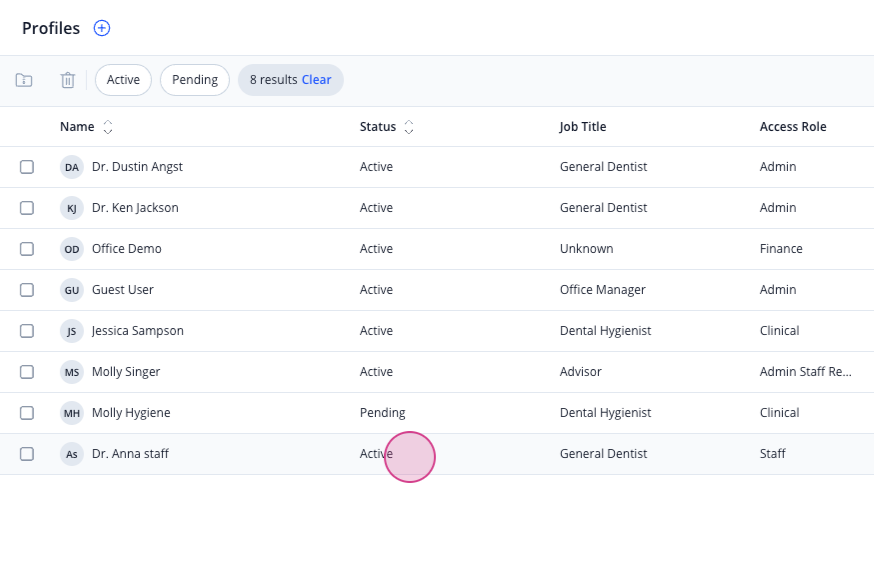The height and width of the screenshot is (573, 874).
Task: Click the MS avatar for Molly Singer
Action: coord(72,372)
